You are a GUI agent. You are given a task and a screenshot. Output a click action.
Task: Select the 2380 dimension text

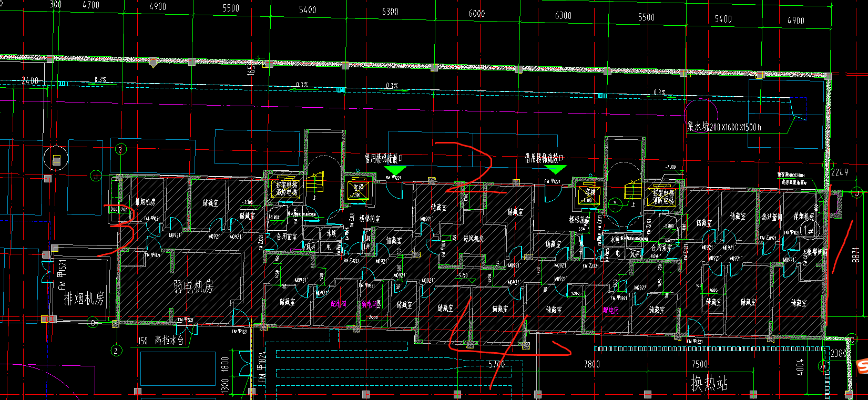coord(839,354)
